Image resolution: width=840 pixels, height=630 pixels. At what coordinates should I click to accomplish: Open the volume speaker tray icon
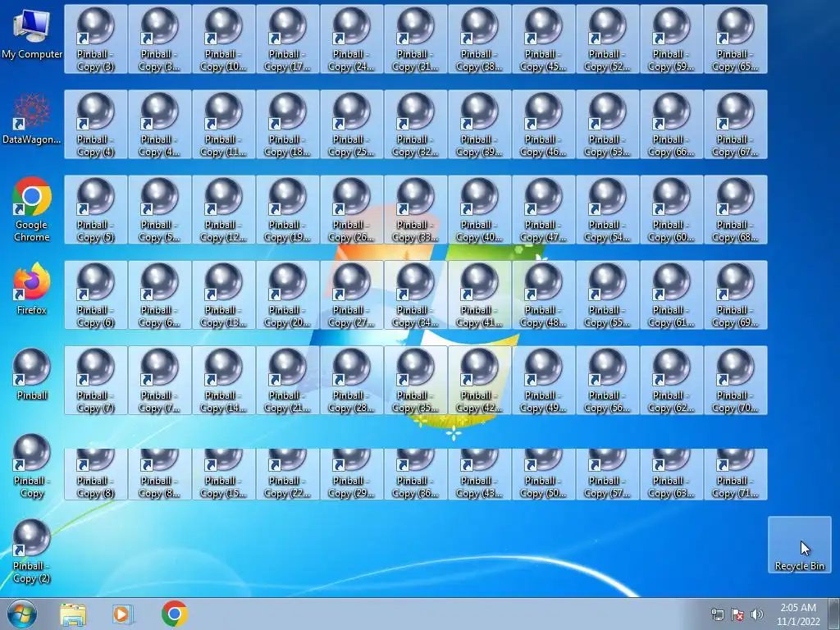757,614
